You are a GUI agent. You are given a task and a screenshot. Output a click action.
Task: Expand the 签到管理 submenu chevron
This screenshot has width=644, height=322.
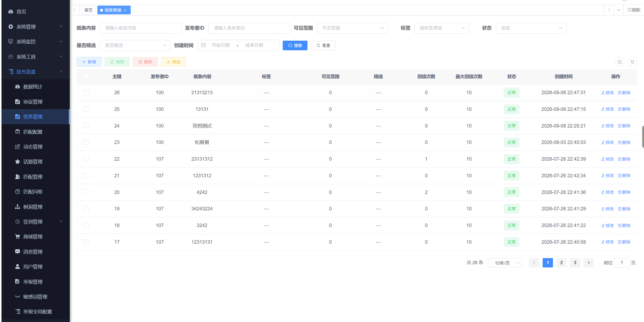coord(61,221)
